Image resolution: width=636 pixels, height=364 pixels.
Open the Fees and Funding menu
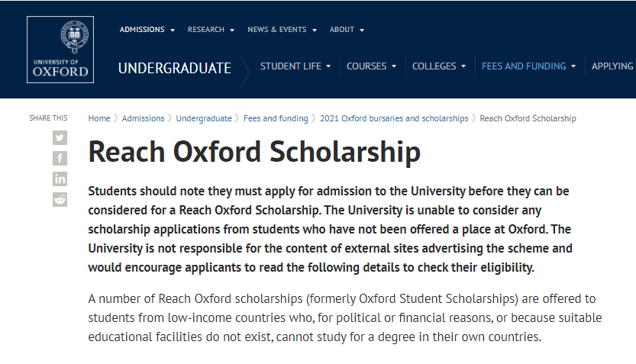click(x=528, y=66)
